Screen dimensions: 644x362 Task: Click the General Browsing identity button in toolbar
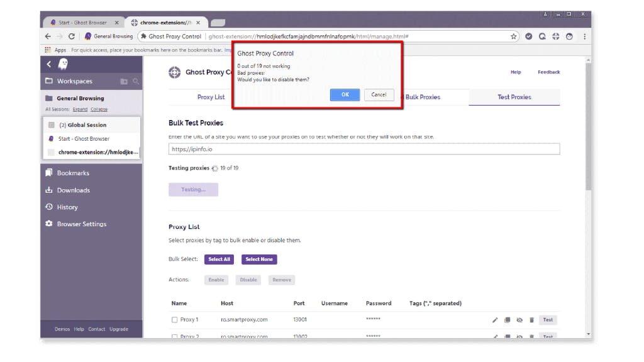tap(109, 36)
